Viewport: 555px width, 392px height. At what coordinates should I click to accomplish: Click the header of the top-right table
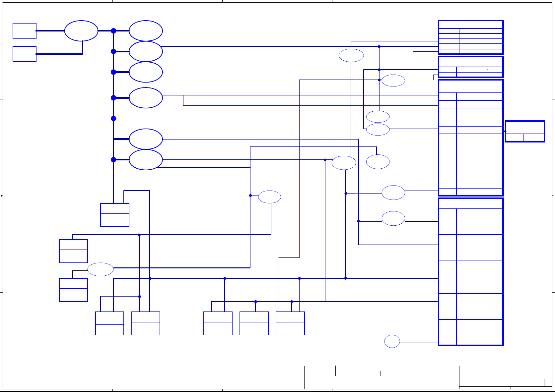[x=471, y=25]
